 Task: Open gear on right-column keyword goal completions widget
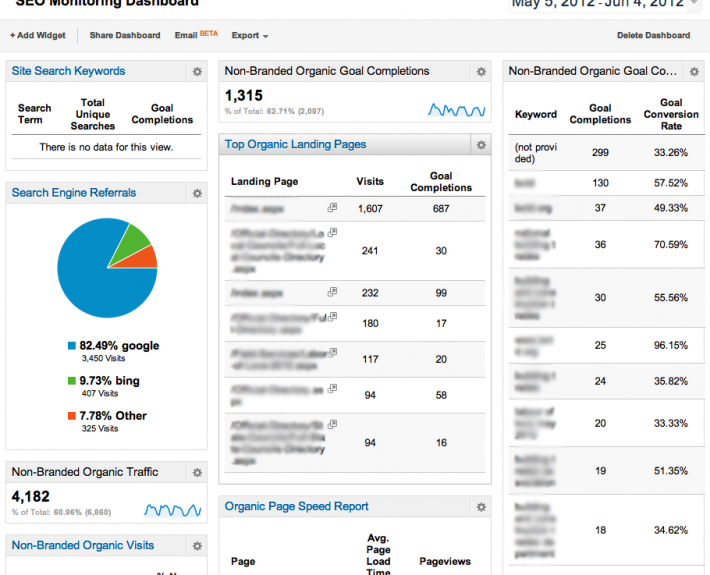pos(694,72)
